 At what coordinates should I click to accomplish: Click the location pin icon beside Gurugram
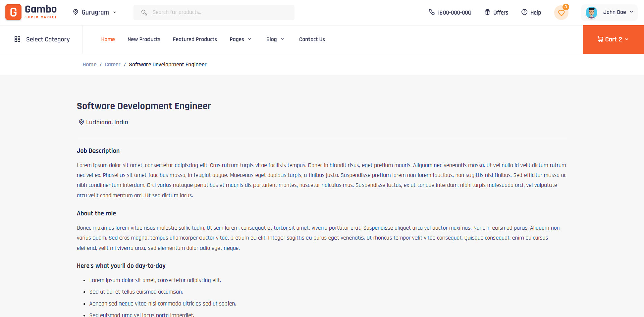pos(76,12)
